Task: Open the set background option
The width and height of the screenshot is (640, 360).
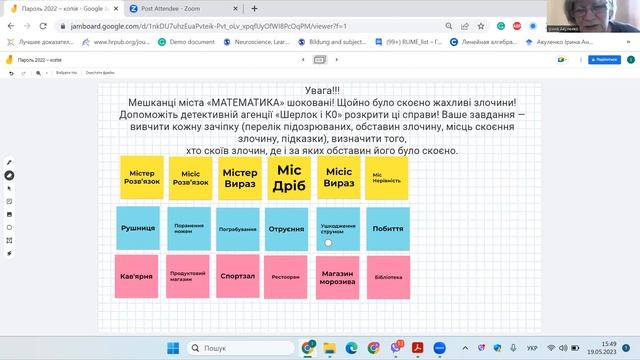Action: pyautogui.click(x=66, y=73)
